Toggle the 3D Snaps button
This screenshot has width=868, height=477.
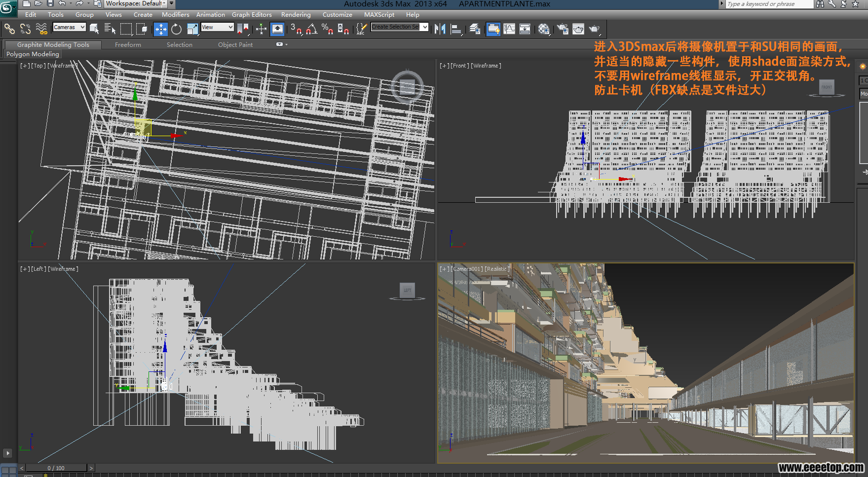(296, 29)
